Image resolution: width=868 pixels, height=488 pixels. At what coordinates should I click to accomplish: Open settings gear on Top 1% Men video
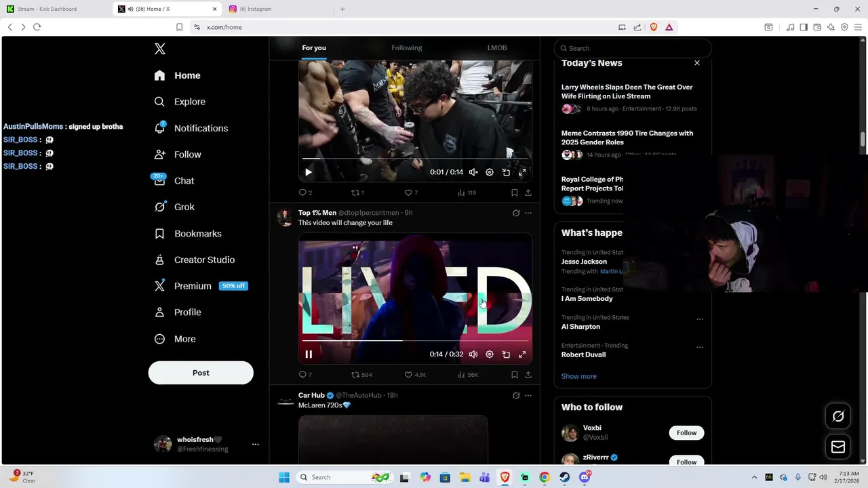[490, 354]
